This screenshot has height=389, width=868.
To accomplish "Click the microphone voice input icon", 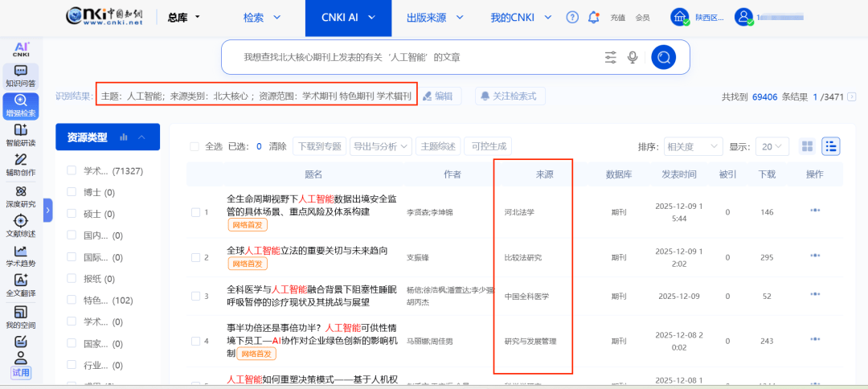I will (633, 57).
